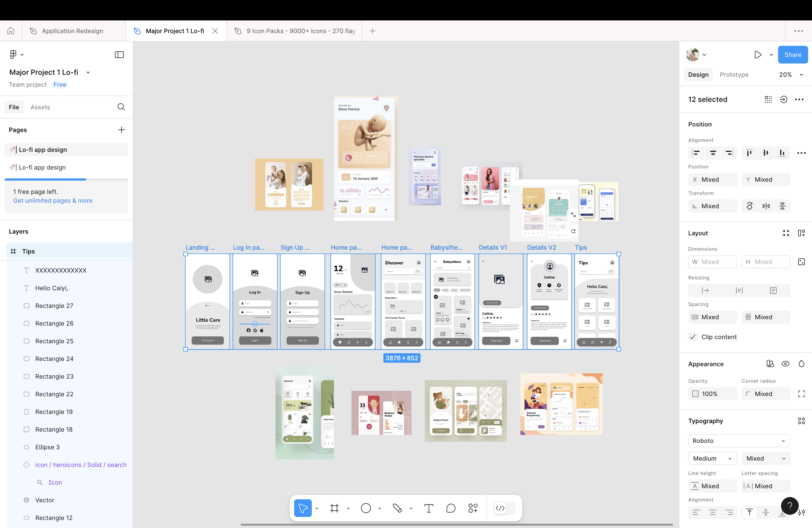Select the Pen tool

[397, 508]
